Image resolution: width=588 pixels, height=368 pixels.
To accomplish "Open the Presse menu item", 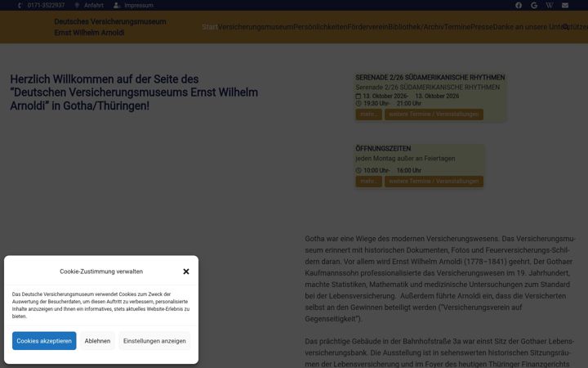I will (x=482, y=27).
